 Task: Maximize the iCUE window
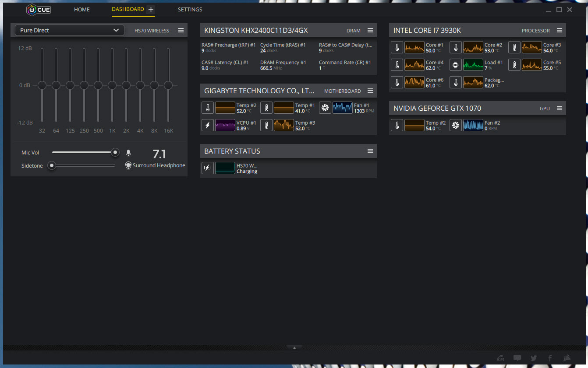pyautogui.click(x=559, y=10)
